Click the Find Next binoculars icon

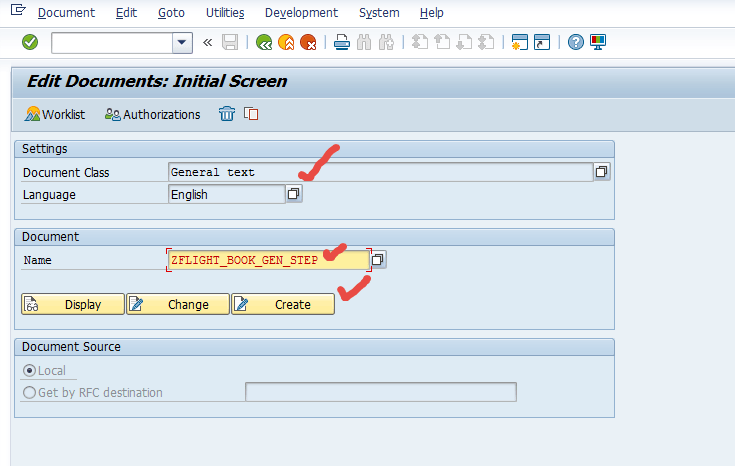[386, 42]
